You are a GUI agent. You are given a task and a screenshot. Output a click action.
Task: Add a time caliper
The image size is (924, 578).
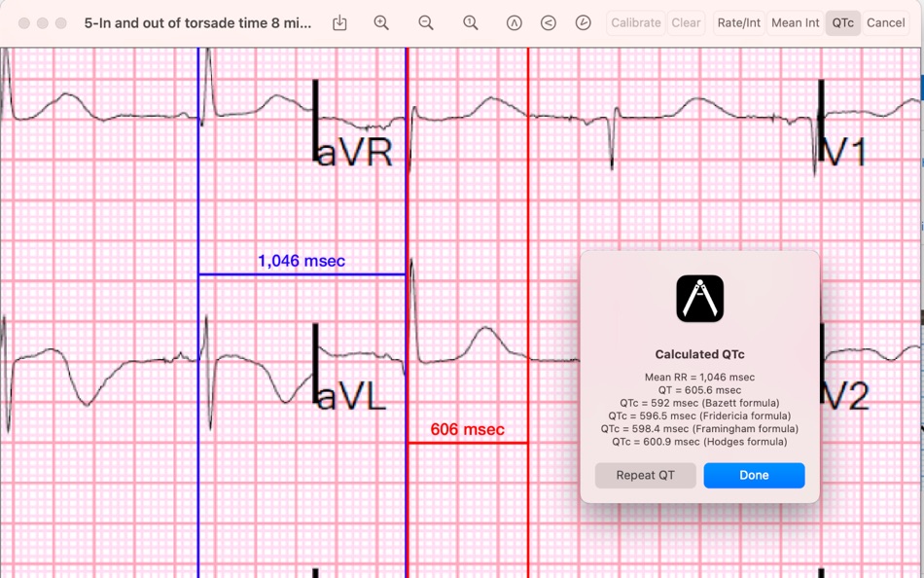pos(582,21)
